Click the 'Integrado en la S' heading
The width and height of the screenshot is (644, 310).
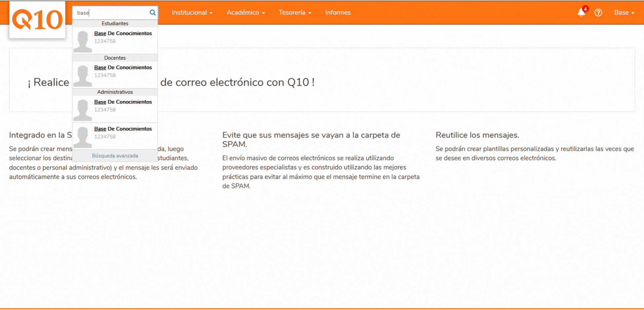coord(40,135)
